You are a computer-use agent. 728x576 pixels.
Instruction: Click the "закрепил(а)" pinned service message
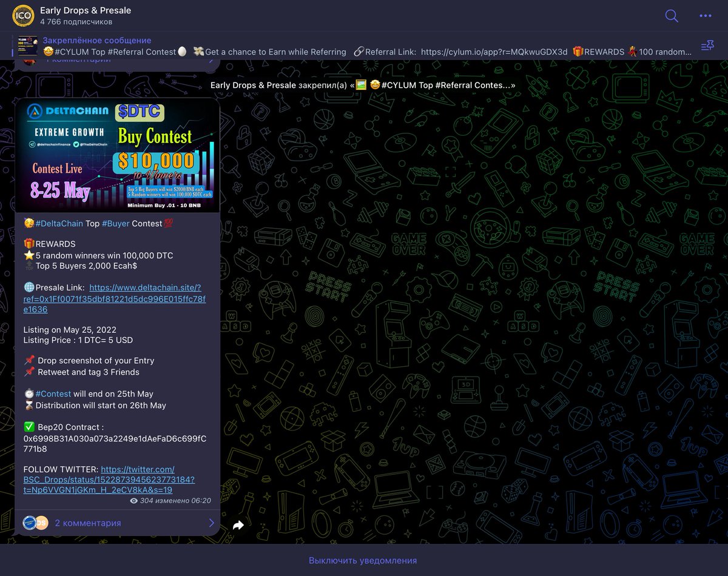click(x=363, y=85)
